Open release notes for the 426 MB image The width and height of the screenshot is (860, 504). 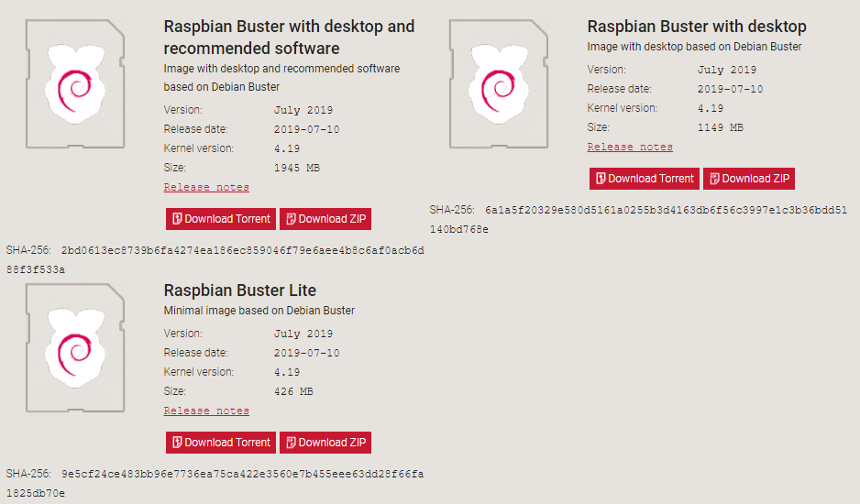pos(206,411)
